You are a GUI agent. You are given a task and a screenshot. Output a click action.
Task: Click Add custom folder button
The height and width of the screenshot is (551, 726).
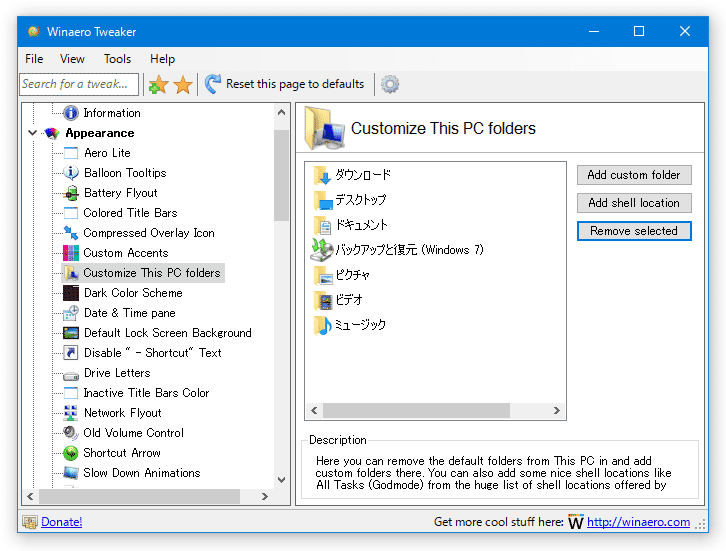click(x=634, y=175)
